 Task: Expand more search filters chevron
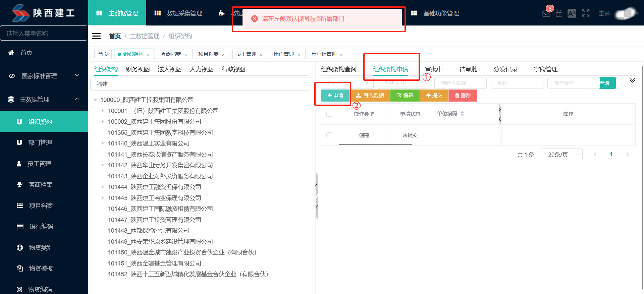632,80
